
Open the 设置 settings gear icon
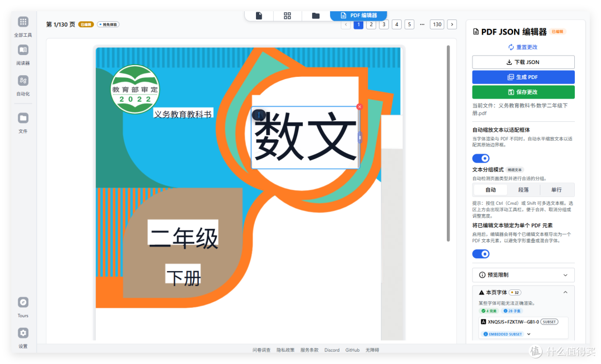click(23, 333)
